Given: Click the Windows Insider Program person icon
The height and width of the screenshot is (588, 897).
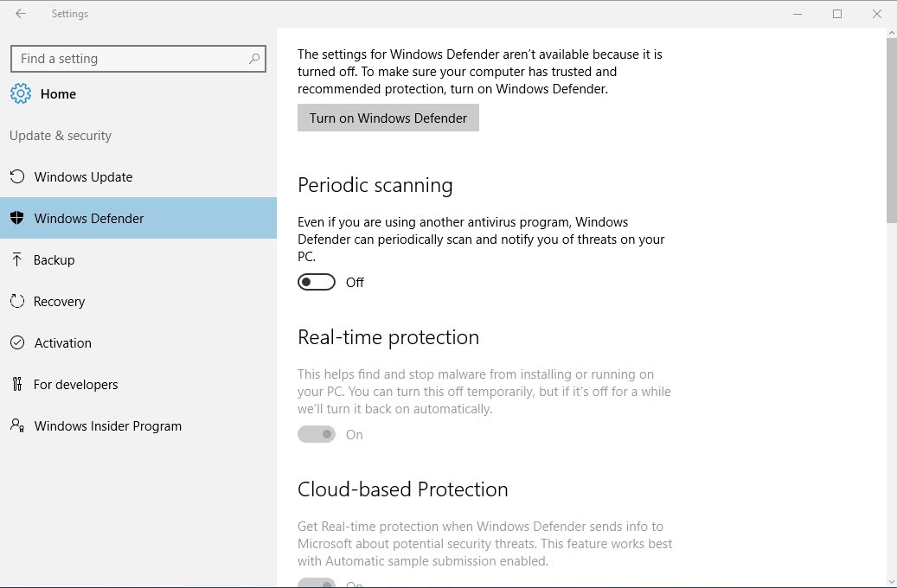Looking at the screenshot, I should coord(17,426).
